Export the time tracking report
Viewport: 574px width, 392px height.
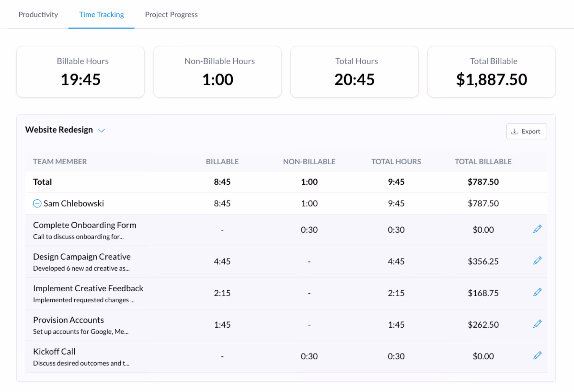click(x=527, y=131)
